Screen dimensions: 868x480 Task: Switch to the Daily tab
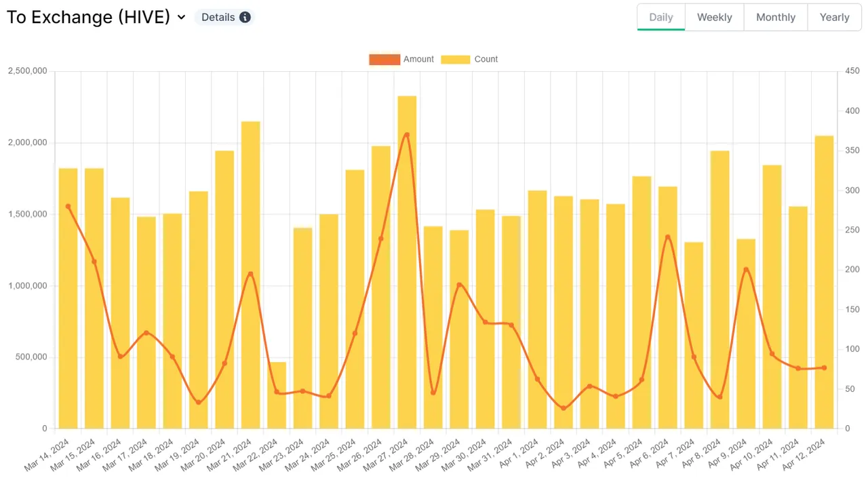coord(661,18)
